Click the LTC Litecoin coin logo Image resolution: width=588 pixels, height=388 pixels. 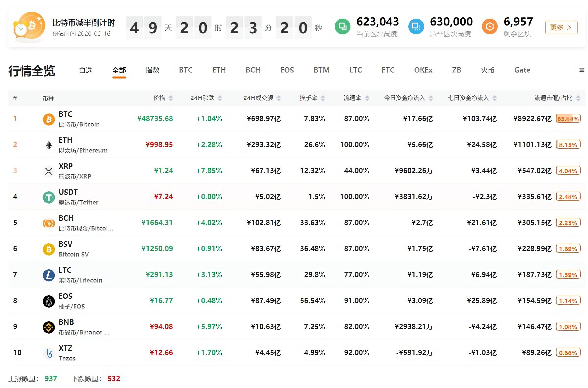pos(49,275)
